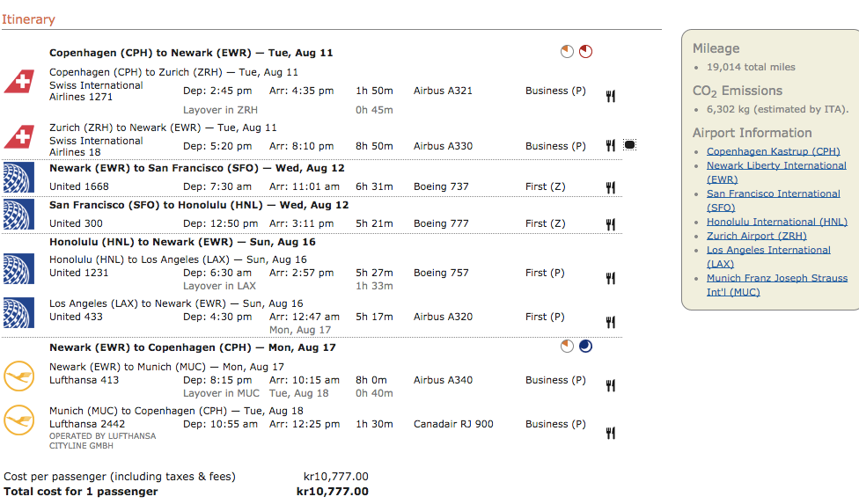Image resolution: width=859 pixels, height=504 pixels.
Task: Click the Lufthansa logo for flight 2442
Action: tap(18, 420)
